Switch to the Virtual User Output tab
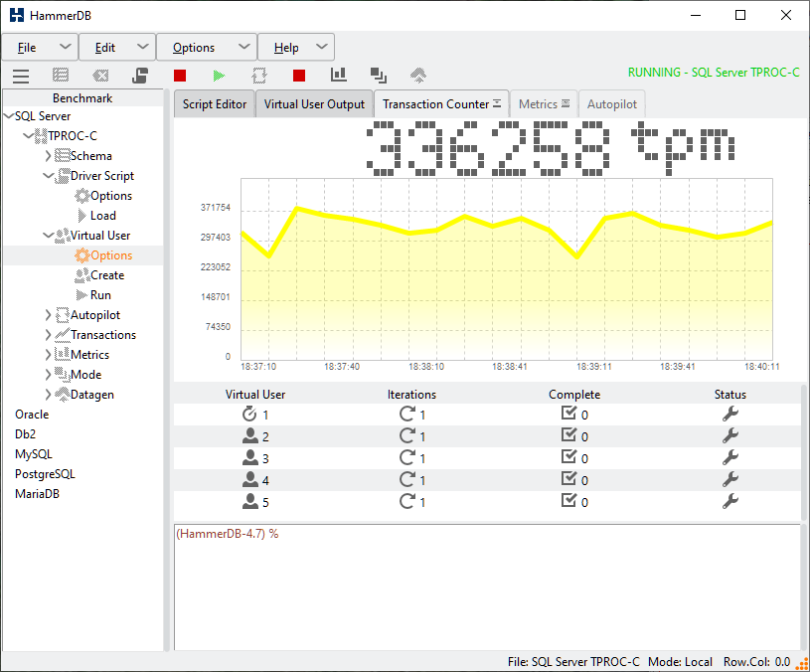 [314, 103]
